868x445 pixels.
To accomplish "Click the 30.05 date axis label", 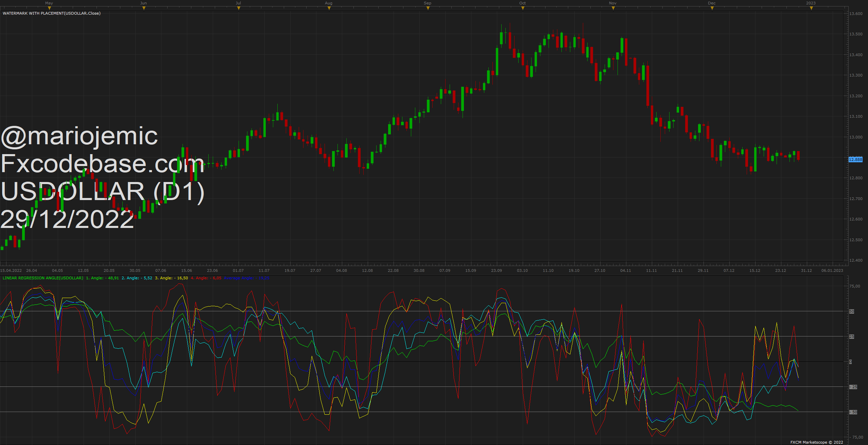I will (135, 270).
